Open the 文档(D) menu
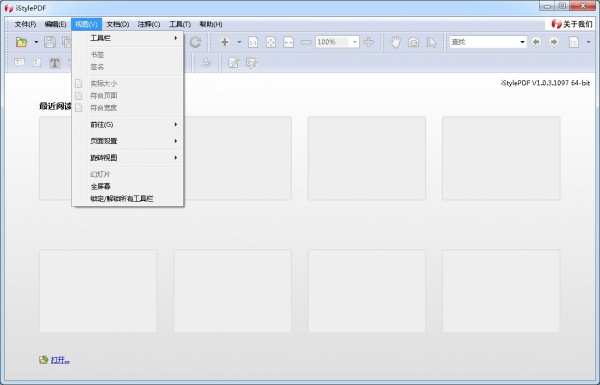The image size is (600, 385). 117,24
